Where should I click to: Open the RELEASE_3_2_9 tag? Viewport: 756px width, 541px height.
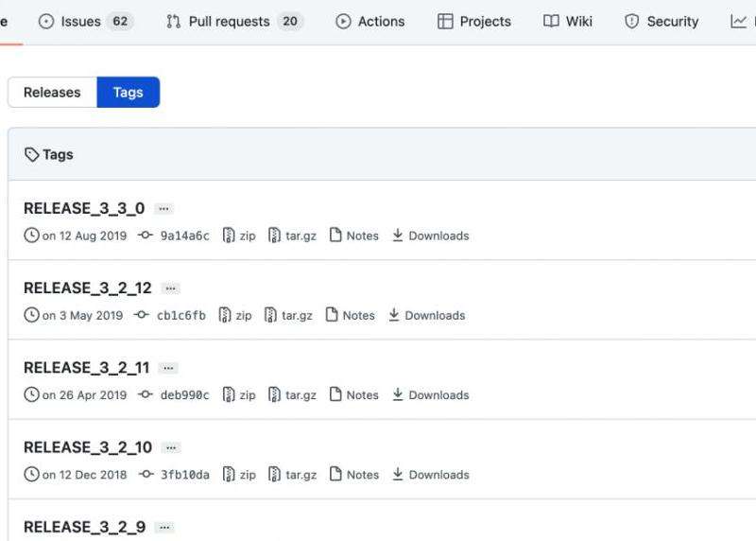[x=84, y=527]
